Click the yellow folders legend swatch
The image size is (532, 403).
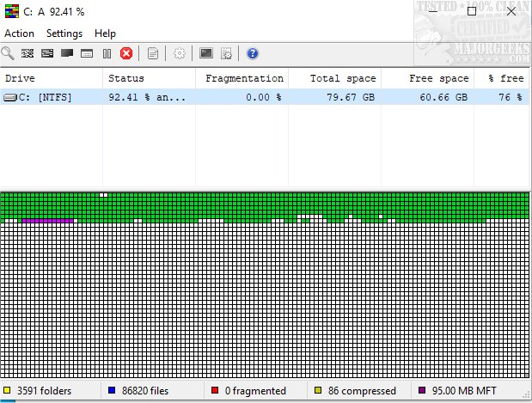pyautogui.click(x=7, y=390)
